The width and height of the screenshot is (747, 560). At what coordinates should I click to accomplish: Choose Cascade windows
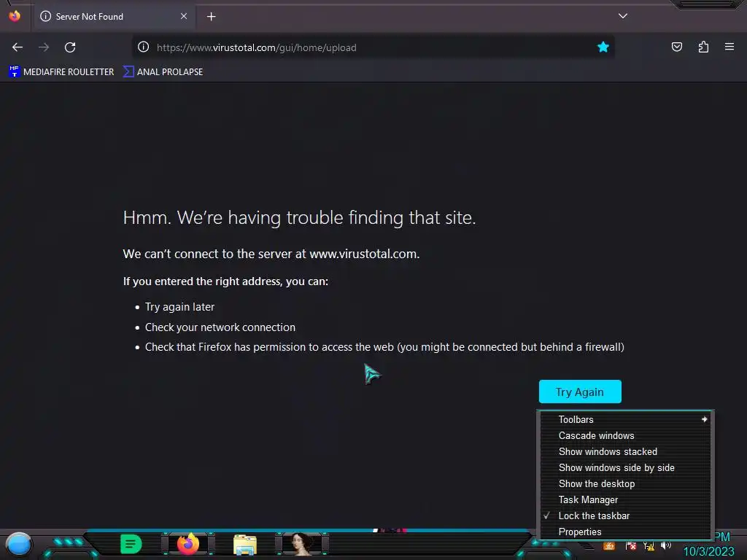click(x=625, y=436)
